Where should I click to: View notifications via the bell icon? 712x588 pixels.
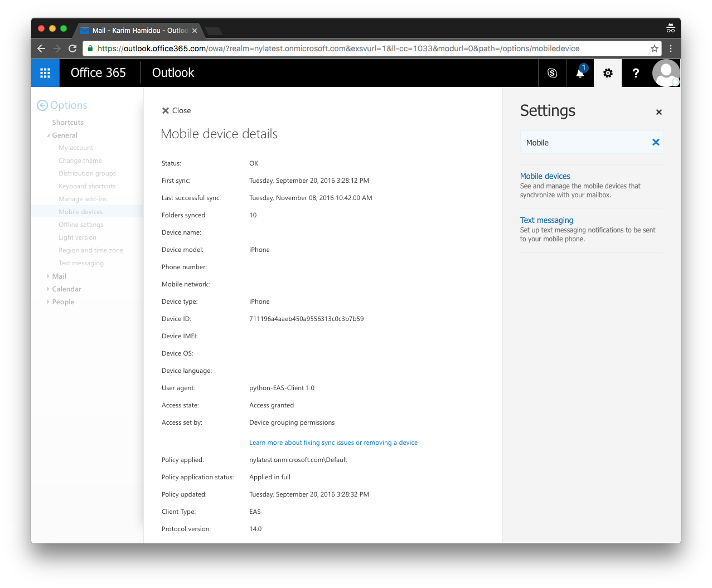point(579,72)
